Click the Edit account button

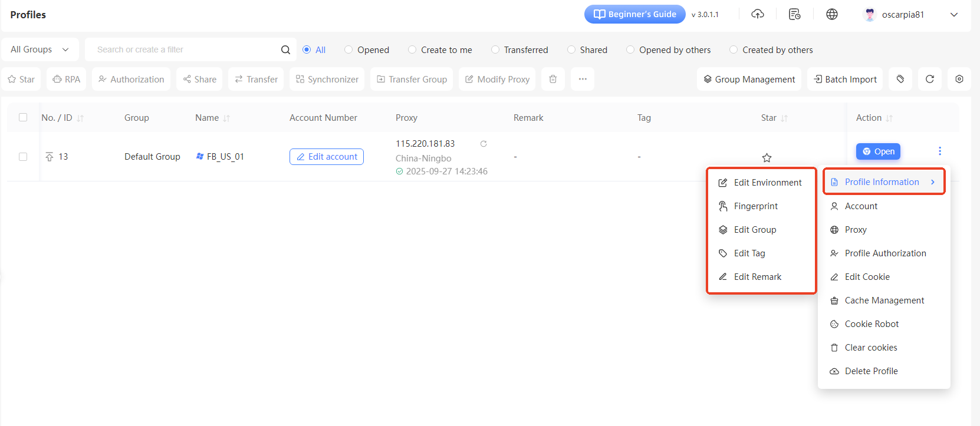[x=327, y=157]
